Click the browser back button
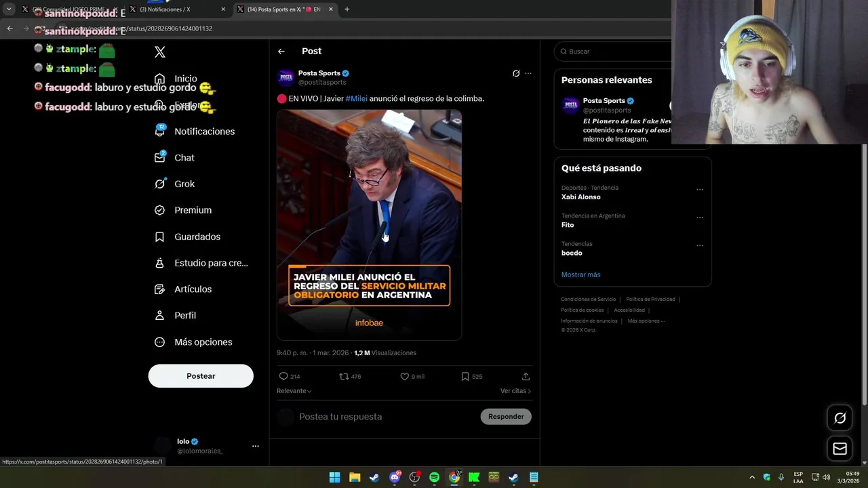This screenshot has height=488, width=868. coord(9,28)
